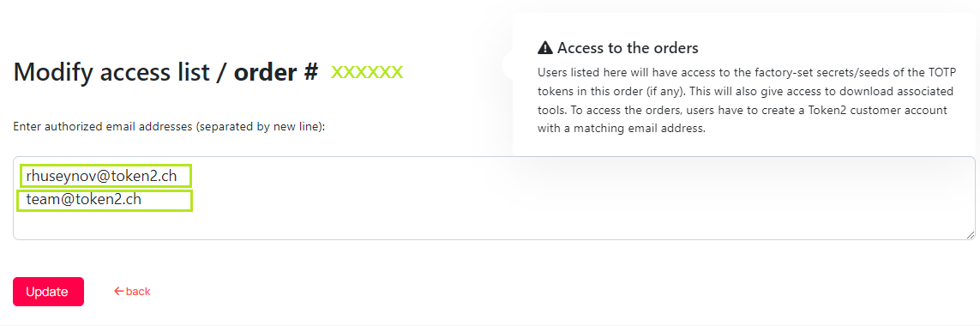The image size is (980, 326).
Task: Click the green XXXXXX order number
Action: [367, 72]
